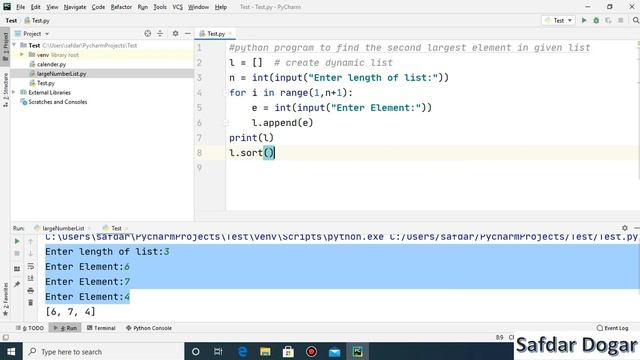Run with coverage icon in toolbar
The width and height of the screenshot is (640, 360).
609,20
